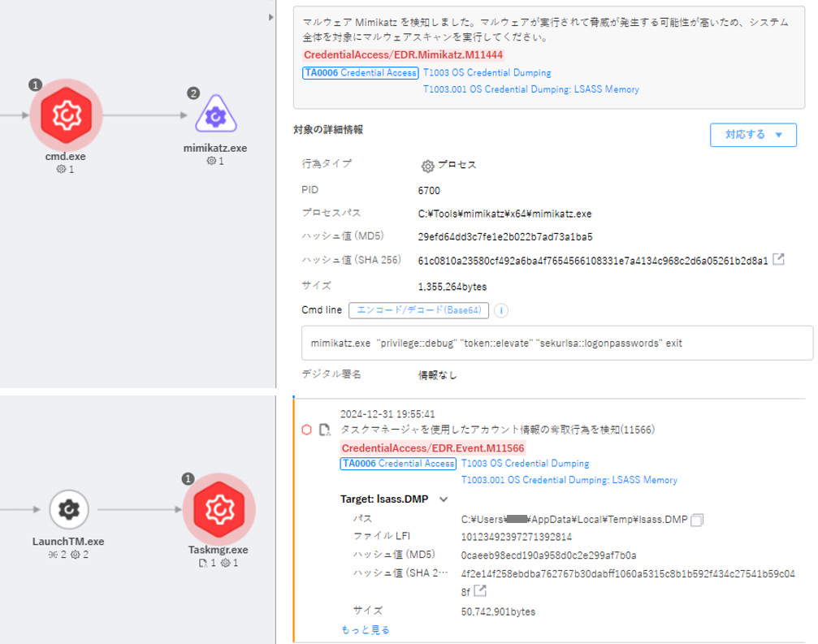Select the red Taskmgr.exe process node

tap(219, 509)
